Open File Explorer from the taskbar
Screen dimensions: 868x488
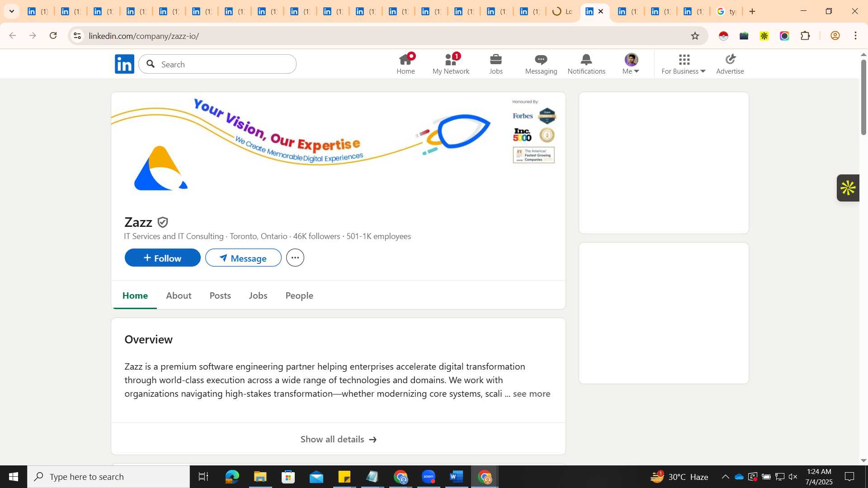point(260,477)
